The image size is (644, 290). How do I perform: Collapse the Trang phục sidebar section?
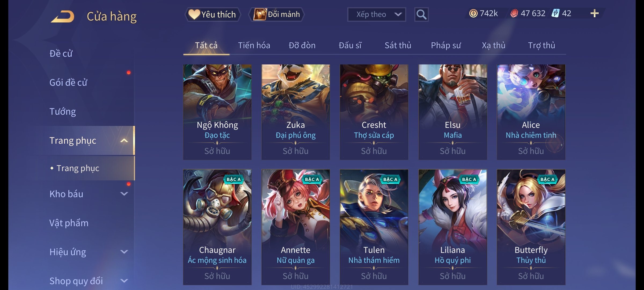124,140
